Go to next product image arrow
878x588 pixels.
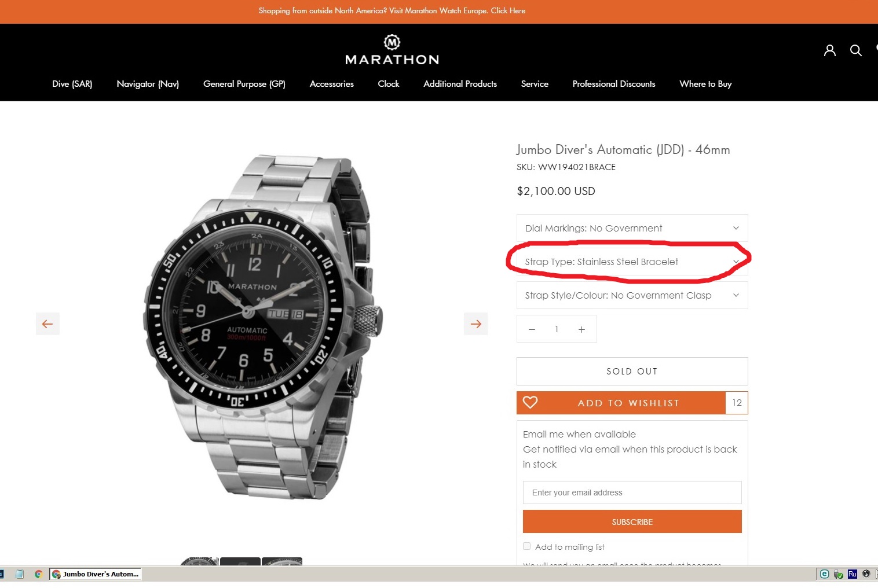coord(475,324)
